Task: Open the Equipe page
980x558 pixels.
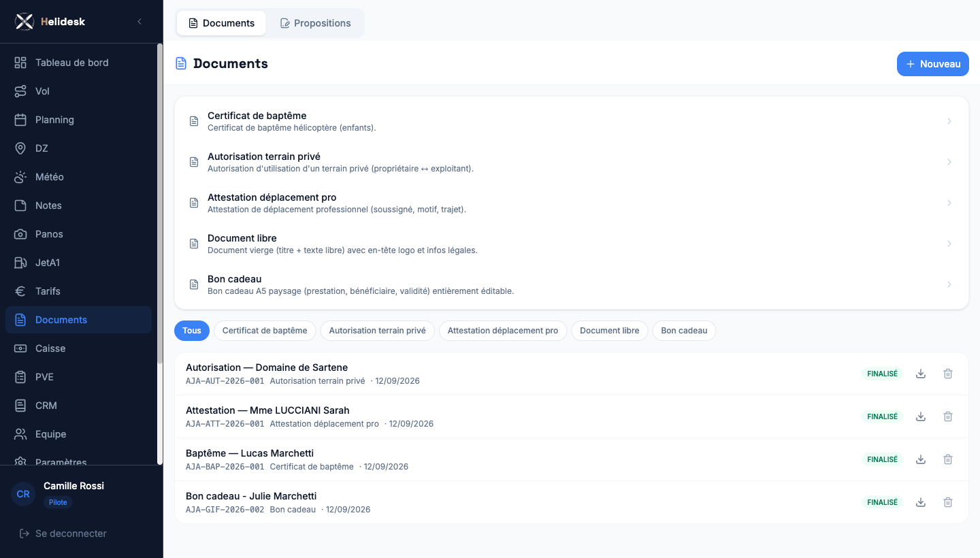Action: [78, 434]
